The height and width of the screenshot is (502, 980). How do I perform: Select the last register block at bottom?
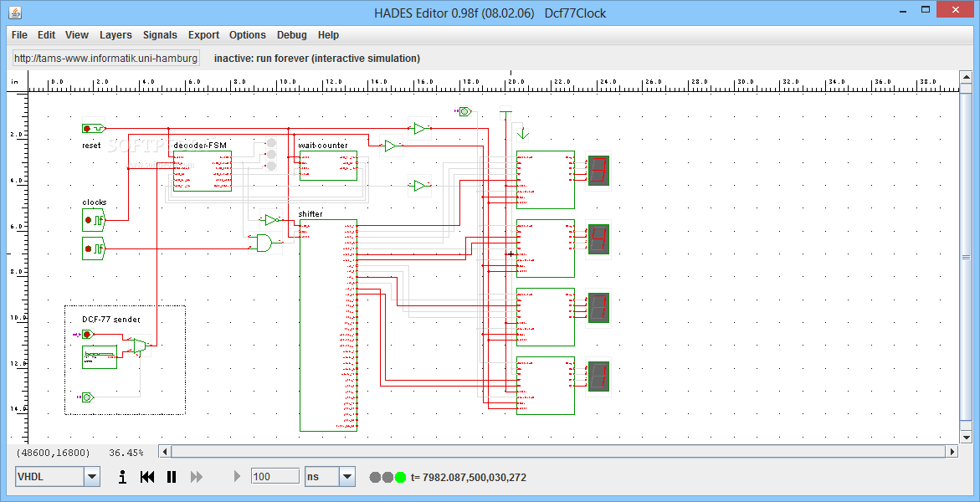pos(546,386)
